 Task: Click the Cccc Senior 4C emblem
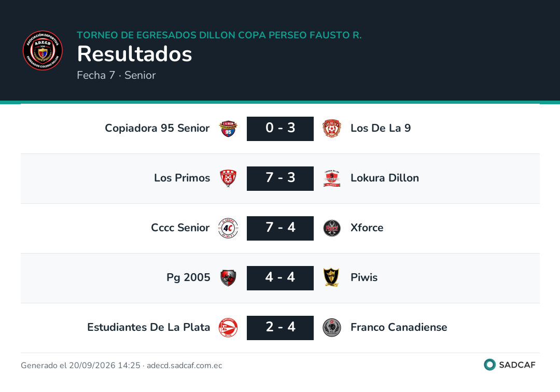(228, 228)
